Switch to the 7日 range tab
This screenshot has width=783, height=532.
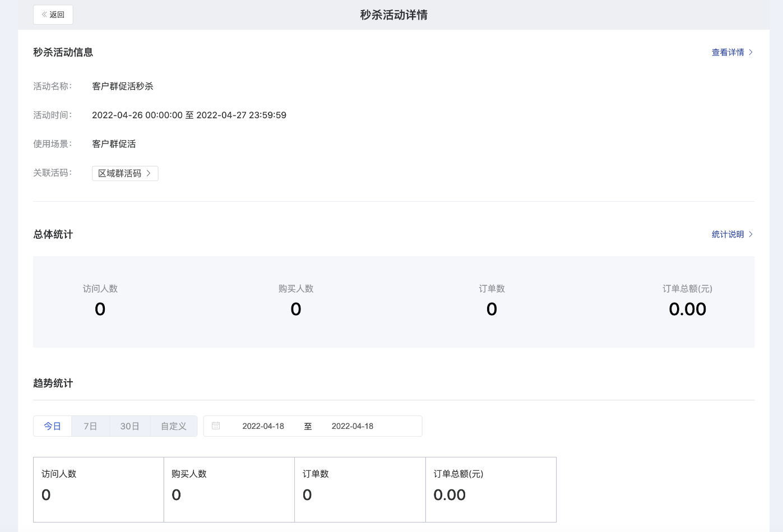coord(90,426)
